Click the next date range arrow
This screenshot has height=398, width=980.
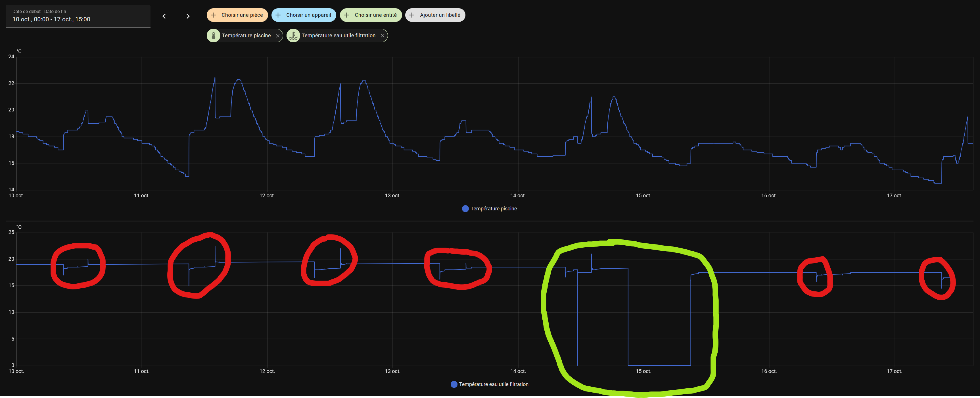pyautogui.click(x=187, y=16)
